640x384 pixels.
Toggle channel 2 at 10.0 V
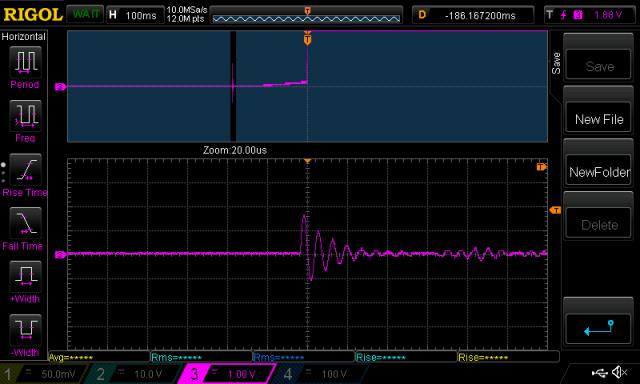135,374
